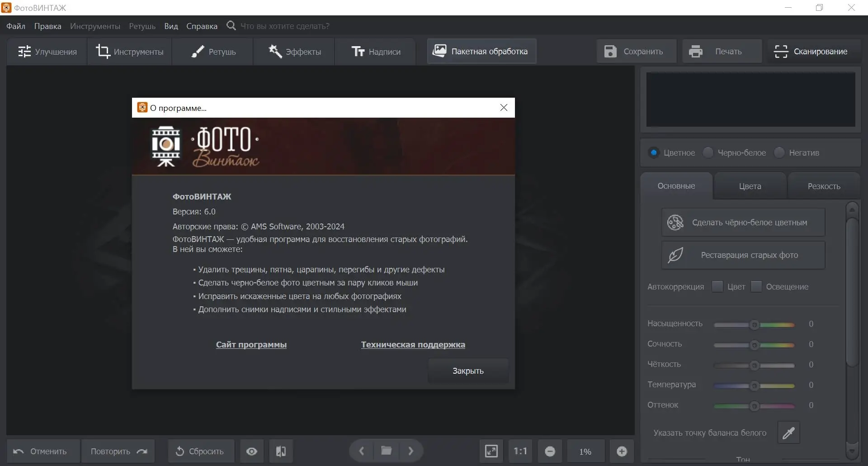The image size is (868, 466).
Task: Open the Надписи text toolbar button
Action: point(376,52)
